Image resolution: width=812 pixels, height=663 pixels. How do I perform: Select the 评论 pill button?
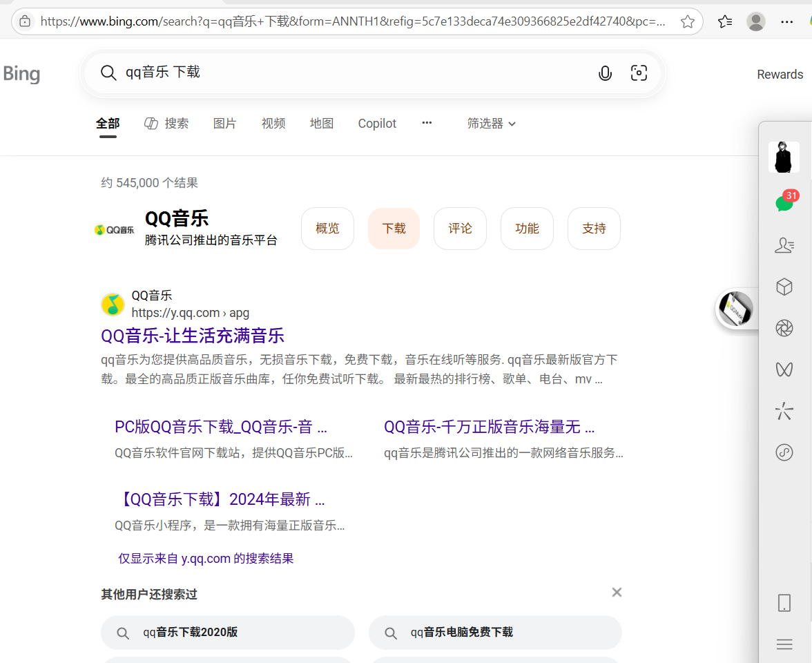click(x=460, y=229)
